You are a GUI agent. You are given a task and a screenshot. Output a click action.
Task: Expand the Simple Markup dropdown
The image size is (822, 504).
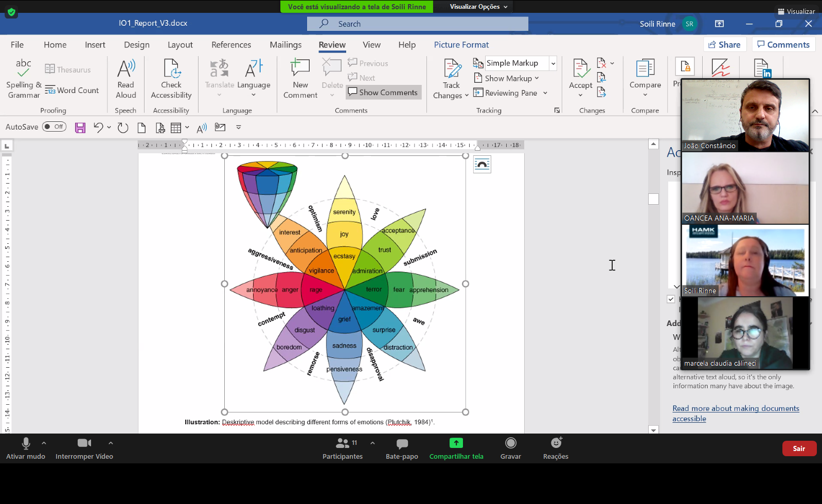[553, 63]
